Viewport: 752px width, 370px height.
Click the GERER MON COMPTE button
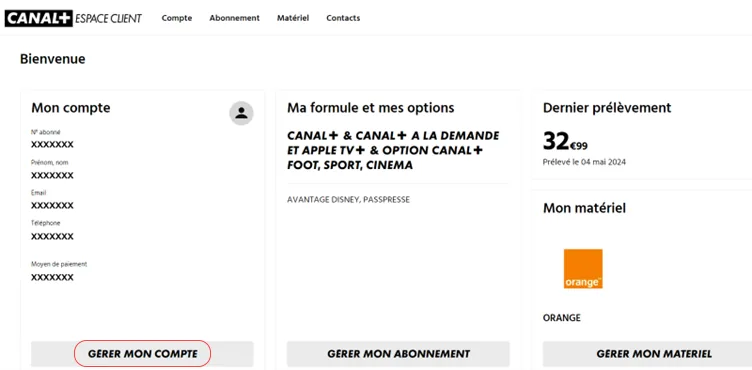[x=142, y=354]
